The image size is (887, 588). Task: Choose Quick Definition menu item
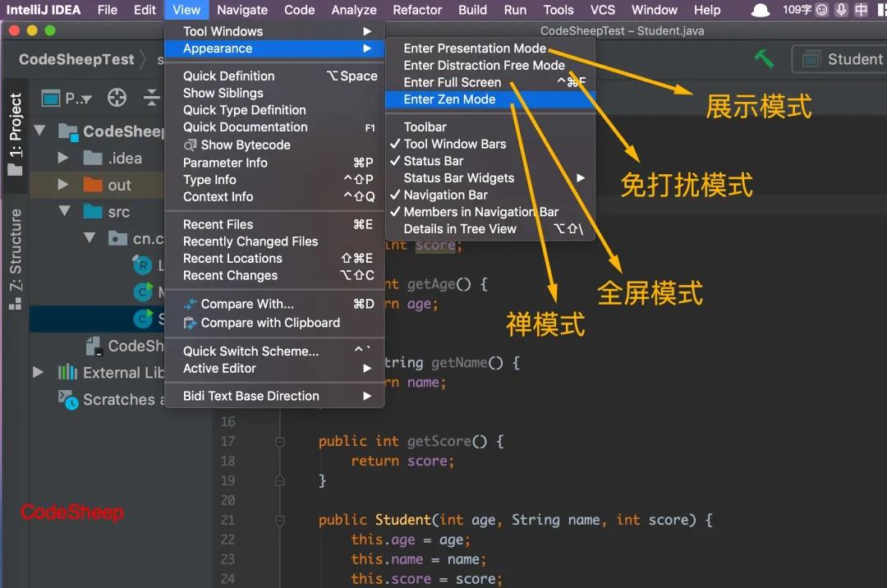pos(274,76)
